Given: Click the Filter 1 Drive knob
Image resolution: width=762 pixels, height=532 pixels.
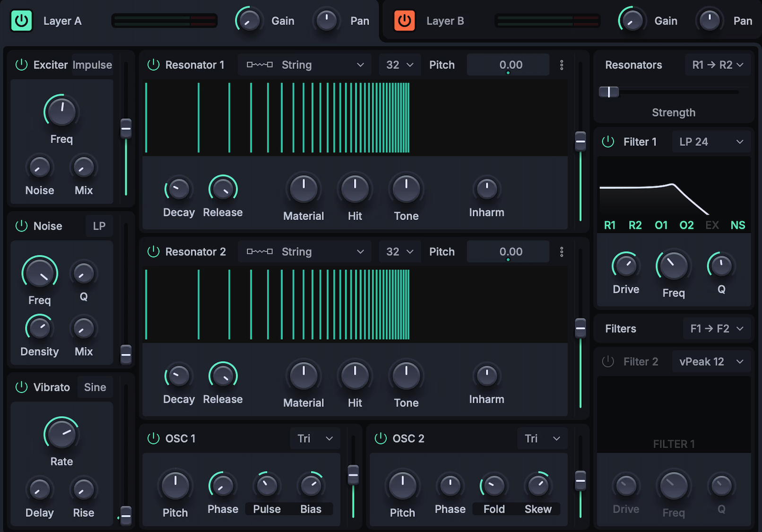Looking at the screenshot, I should (626, 266).
